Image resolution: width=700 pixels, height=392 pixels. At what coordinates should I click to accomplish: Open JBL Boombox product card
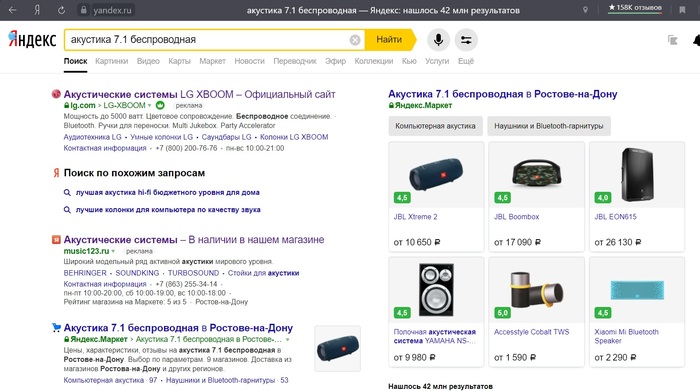(x=536, y=197)
